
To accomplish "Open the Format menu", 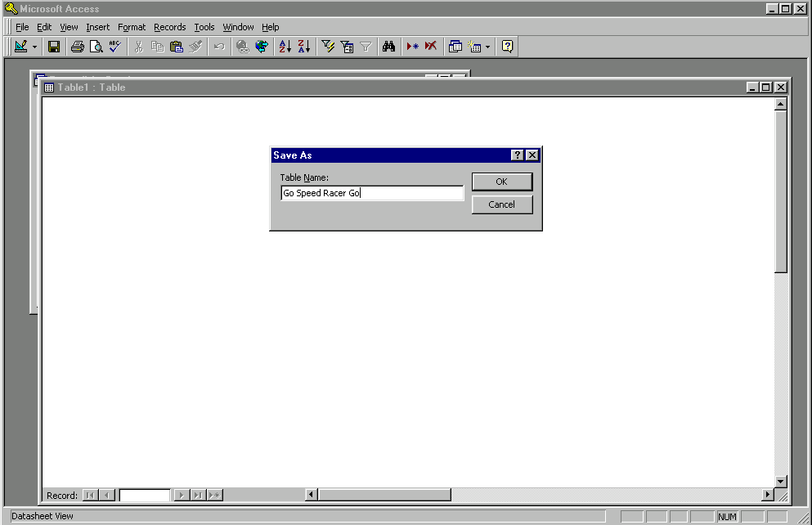I will [x=132, y=27].
